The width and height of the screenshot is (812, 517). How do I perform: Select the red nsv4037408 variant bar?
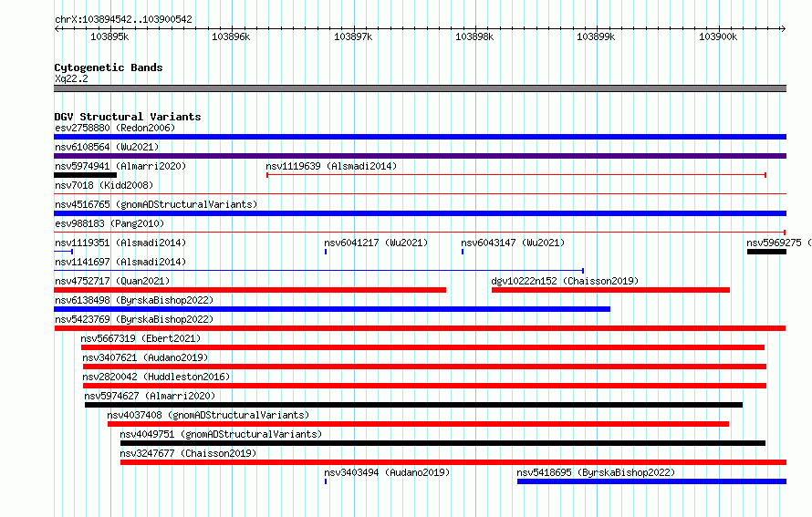[x=419, y=424]
